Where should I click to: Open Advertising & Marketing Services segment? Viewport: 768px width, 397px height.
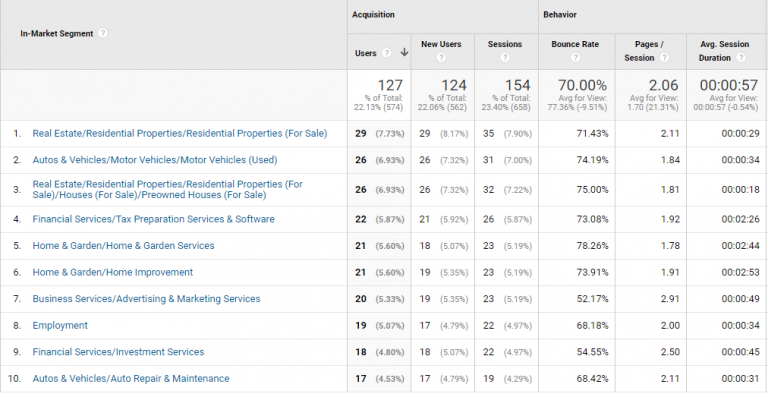tap(146, 299)
